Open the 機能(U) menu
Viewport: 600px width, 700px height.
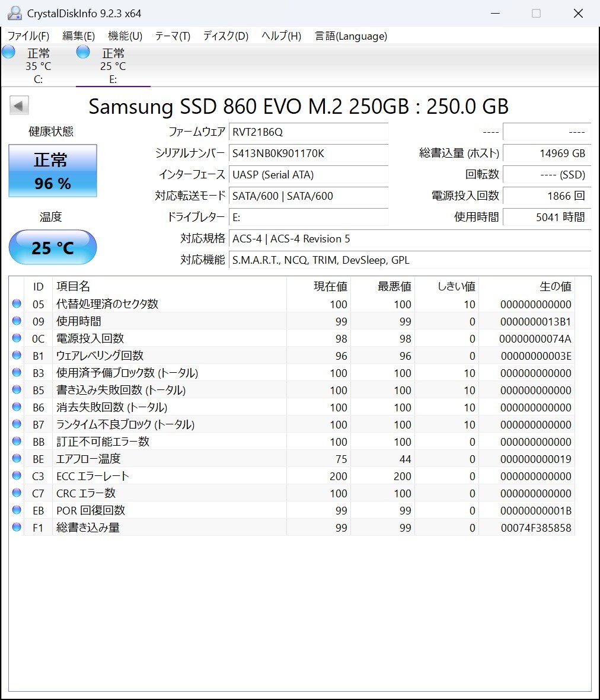(x=125, y=36)
